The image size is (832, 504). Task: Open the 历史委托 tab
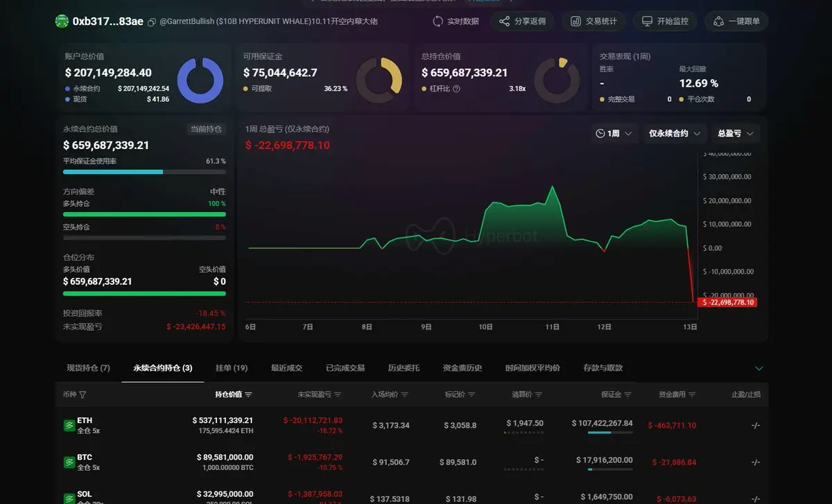click(x=404, y=368)
